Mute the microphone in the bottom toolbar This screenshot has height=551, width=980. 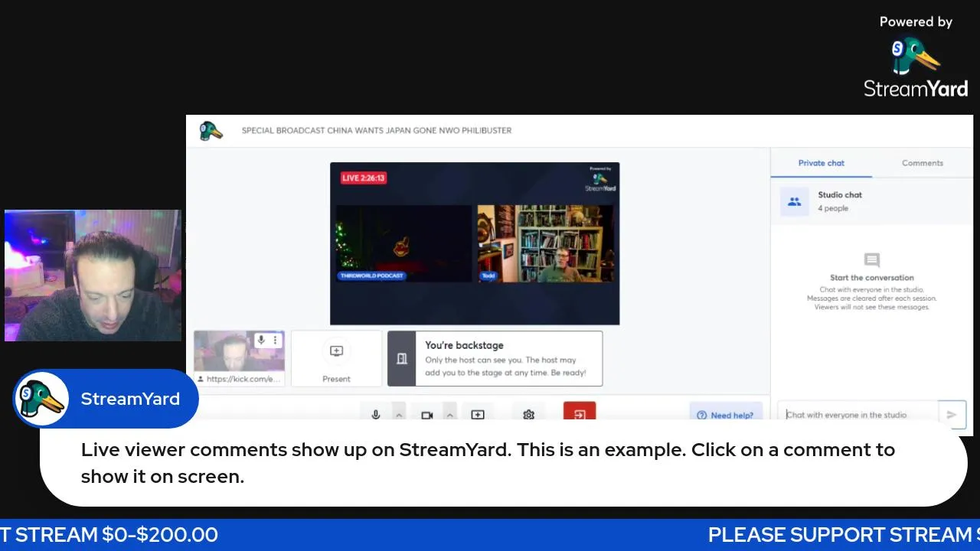click(x=375, y=414)
